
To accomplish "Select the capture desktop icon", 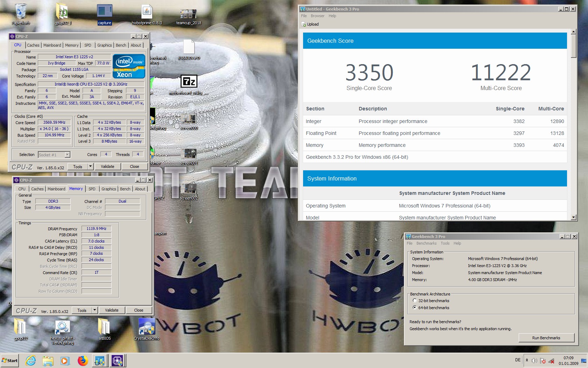I will click(x=104, y=14).
